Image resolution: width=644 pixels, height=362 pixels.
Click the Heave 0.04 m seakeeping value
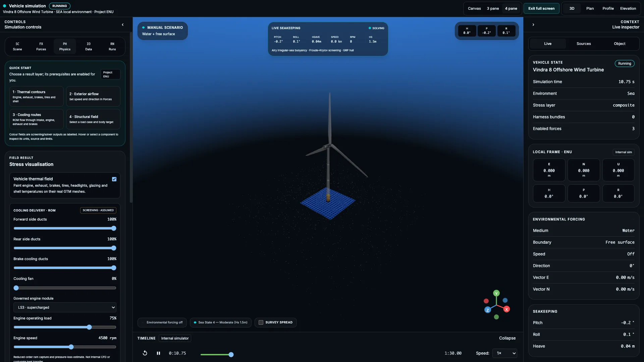pyautogui.click(x=628, y=346)
